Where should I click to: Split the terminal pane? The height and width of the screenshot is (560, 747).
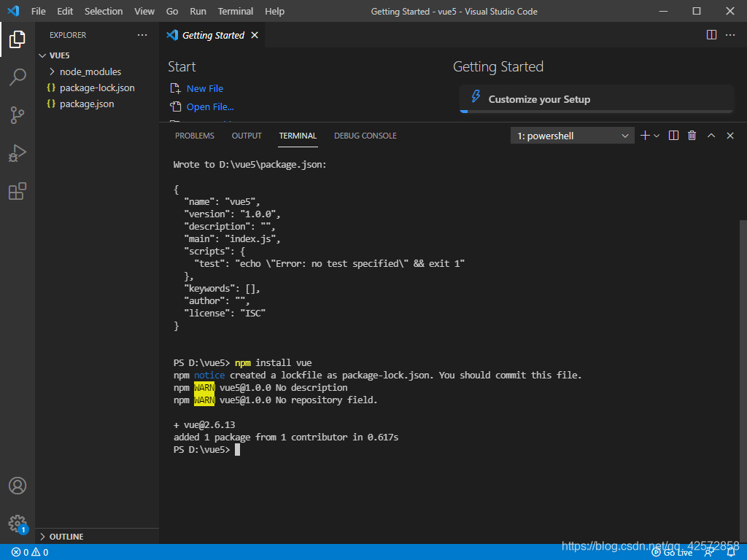click(x=673, y=136)
